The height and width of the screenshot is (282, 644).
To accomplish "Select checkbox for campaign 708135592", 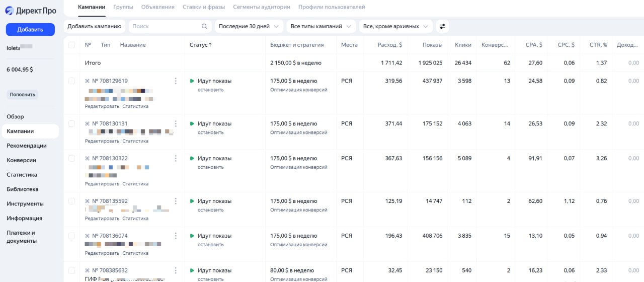I will (x=71, y=201).
